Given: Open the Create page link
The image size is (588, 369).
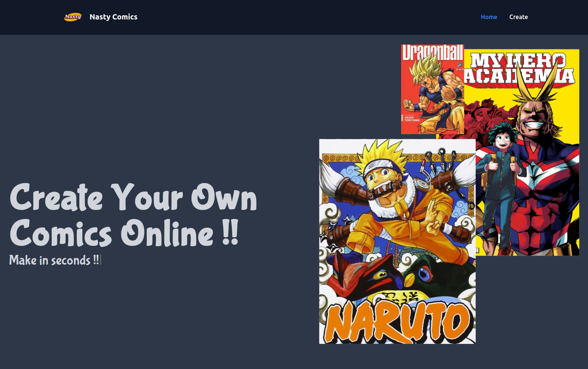Looking at the screenshot, I should pos(518,17).
